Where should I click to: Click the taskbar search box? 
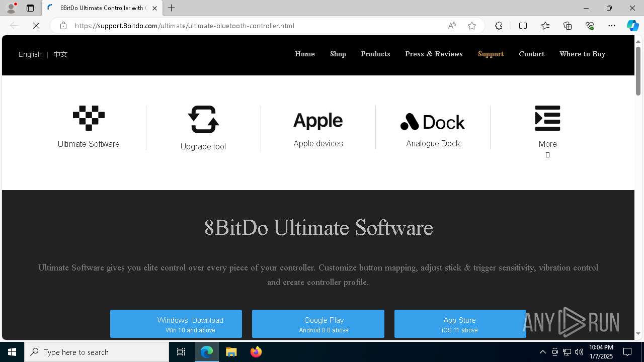(97, 352)
